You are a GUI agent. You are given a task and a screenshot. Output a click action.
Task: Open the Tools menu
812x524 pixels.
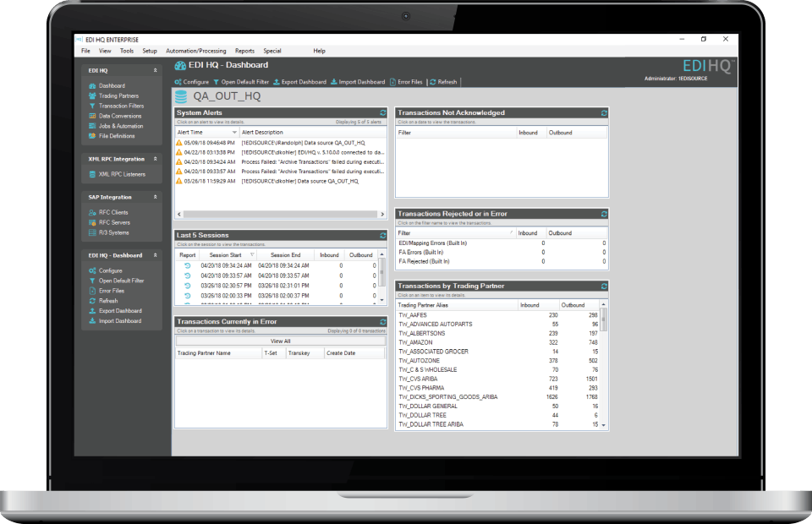pos(127,52)
